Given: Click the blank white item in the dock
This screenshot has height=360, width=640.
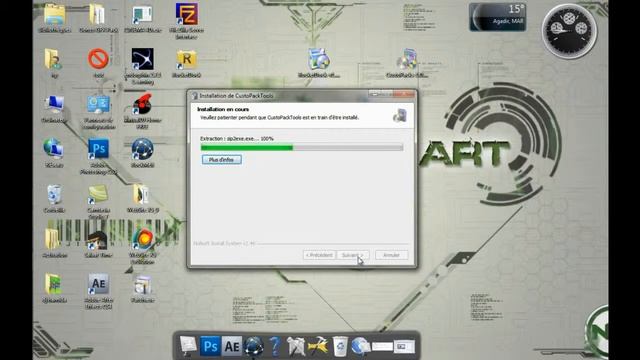Looking at the screenshot, I should pos(382,347).
